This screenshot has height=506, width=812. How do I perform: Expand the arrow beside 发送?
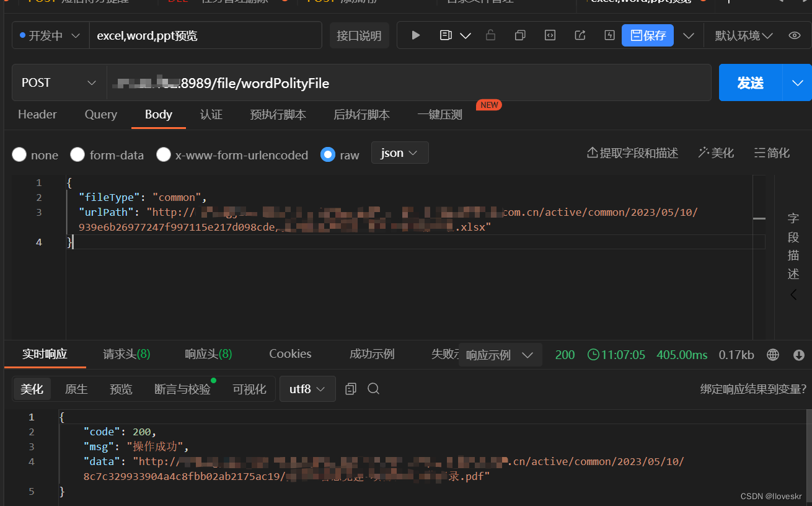[797, 82]
